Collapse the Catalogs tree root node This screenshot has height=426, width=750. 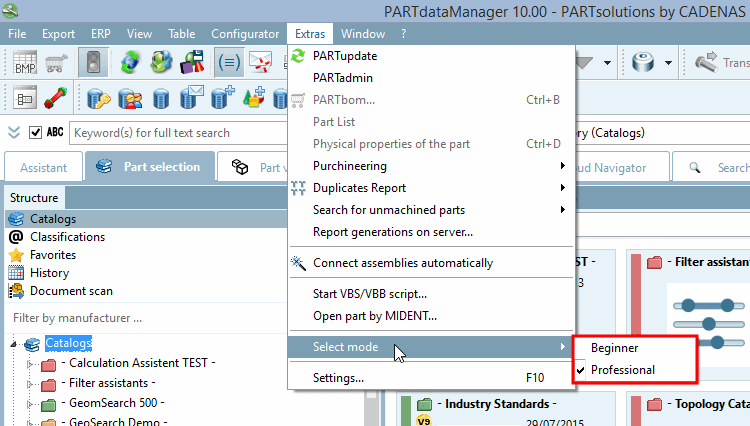[x=14, y=344]
